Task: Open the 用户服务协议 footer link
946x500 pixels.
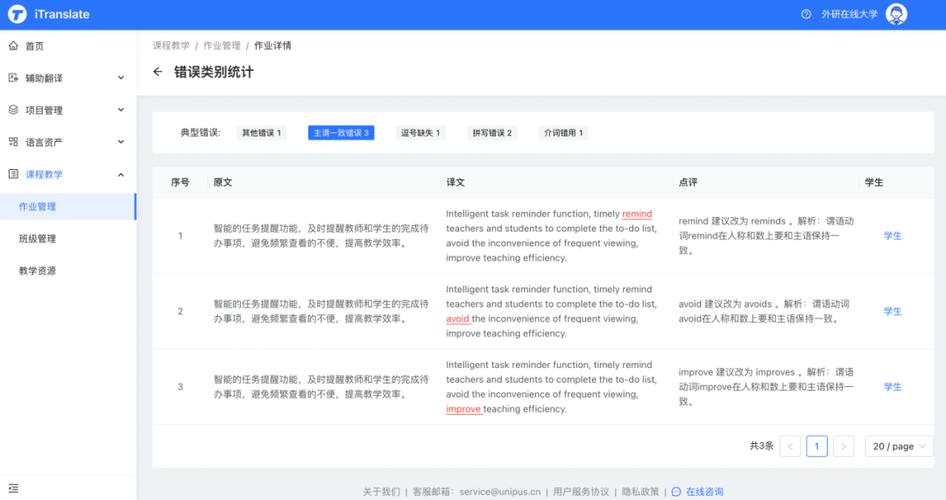Action: pyautogui.click(x=582, y=492)
